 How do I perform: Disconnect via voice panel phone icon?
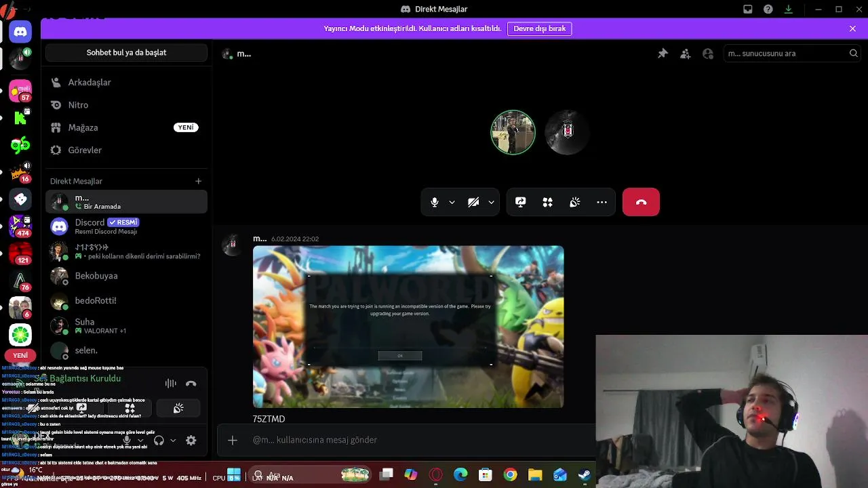click(x=191, y=384)
